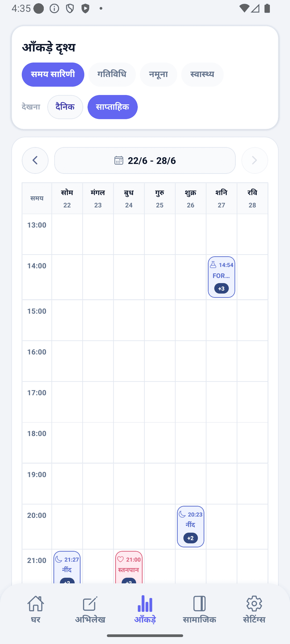Switch to दैनिक view

pyautogui.click(x=65, y=107)
